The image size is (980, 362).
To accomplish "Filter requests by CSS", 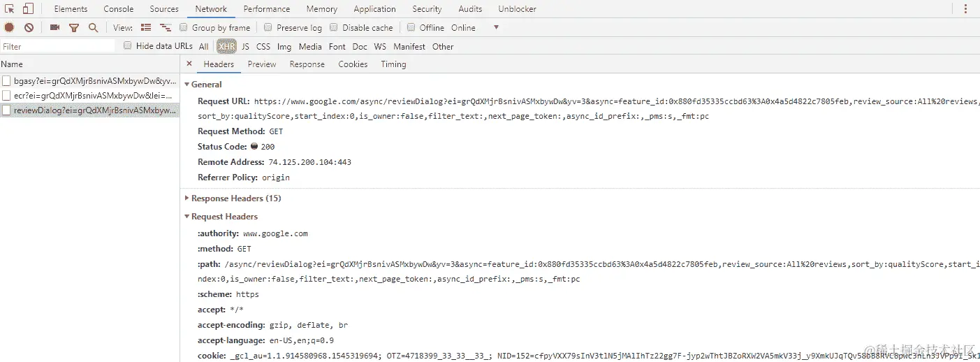I will pos(263,47).
